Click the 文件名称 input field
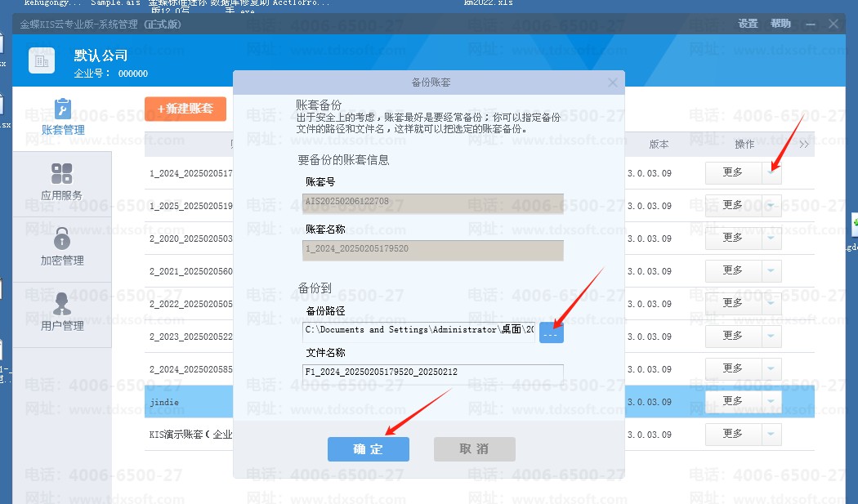 point(433,372)
